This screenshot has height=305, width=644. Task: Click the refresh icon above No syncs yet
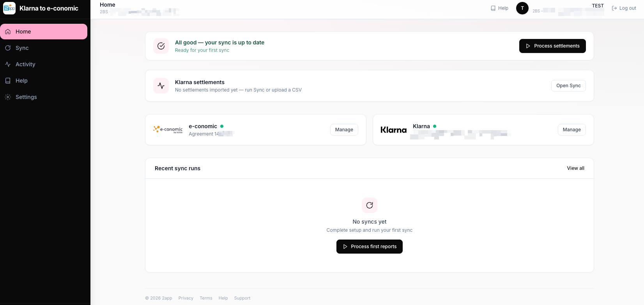point(370,205)
